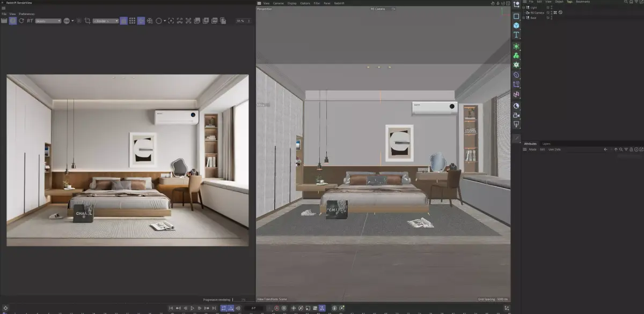The width and height of the screenshot is (644, 314).
Task: Switch to the Attributes tab
Action: pos(530,144)
